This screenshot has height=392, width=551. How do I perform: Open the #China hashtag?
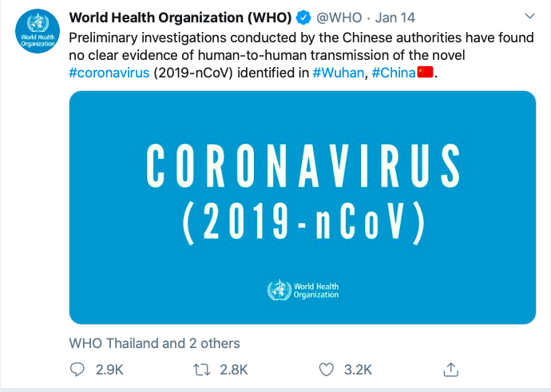tap(394, 73)
